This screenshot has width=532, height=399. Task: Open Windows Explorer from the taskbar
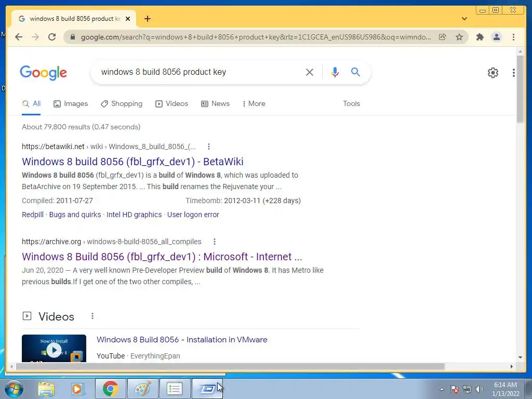tap(46, 389)
